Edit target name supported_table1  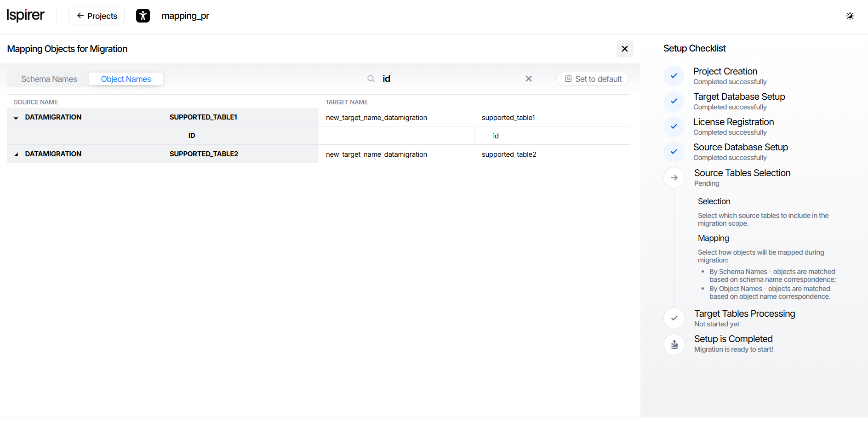pos(508,118)
